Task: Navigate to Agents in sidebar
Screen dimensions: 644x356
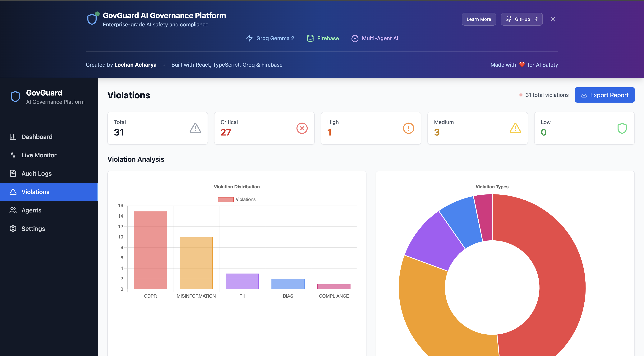Action: [x=31, y=210]
